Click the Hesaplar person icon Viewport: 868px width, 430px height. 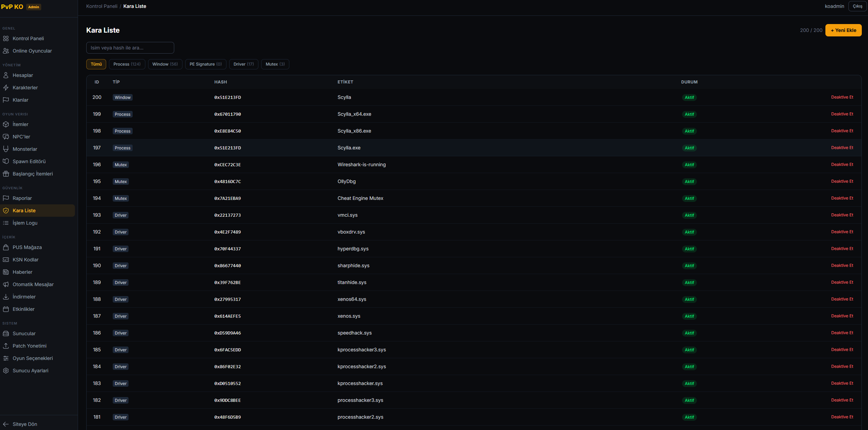click(x=6, y=75)
